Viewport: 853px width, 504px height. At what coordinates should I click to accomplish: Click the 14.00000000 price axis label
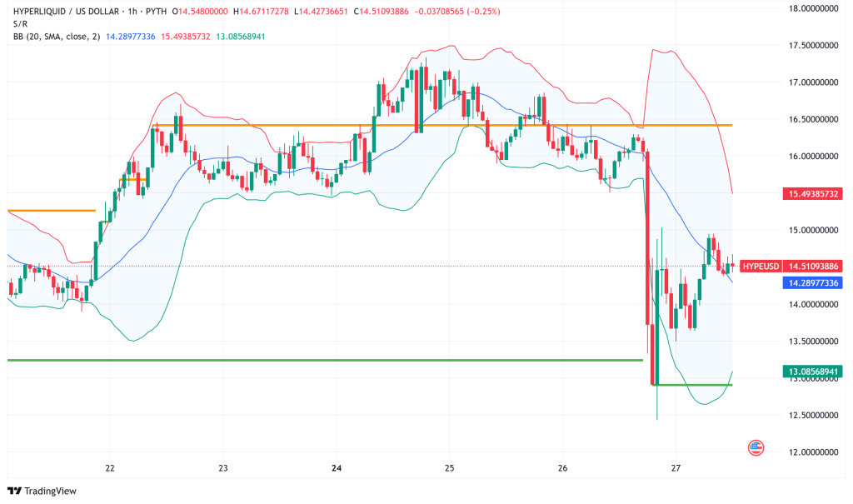pos(813,304)
